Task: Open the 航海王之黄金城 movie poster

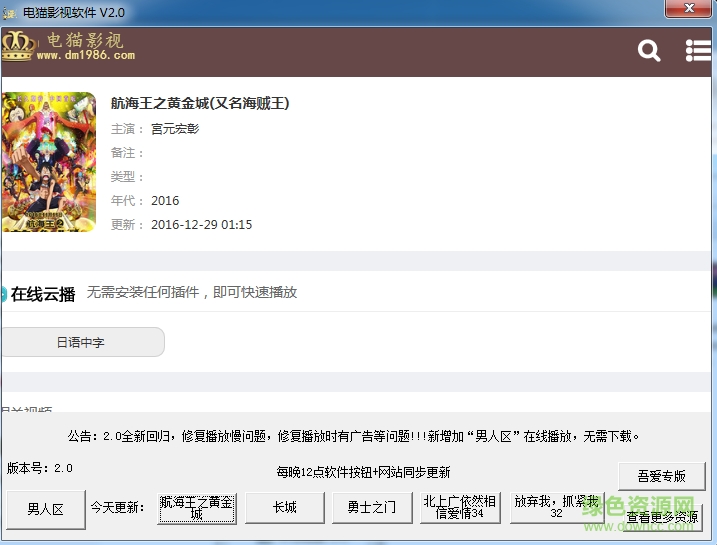Action: tap(48, 162)
